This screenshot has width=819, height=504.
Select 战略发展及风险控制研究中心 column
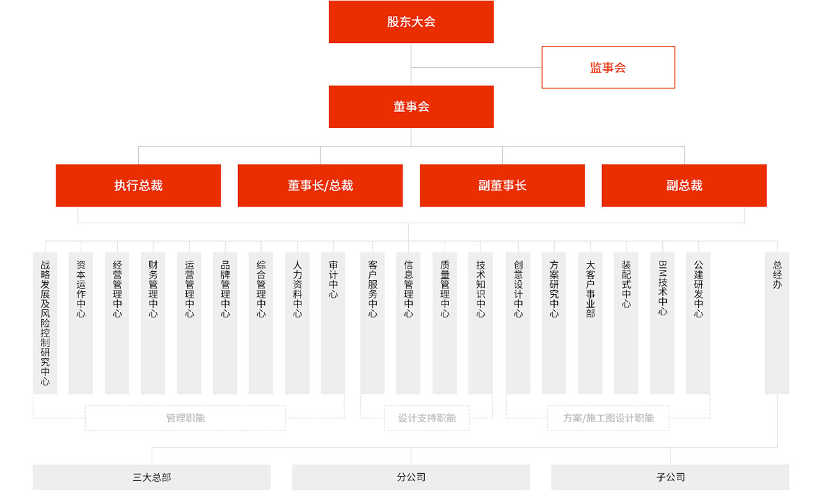point(45,323)
